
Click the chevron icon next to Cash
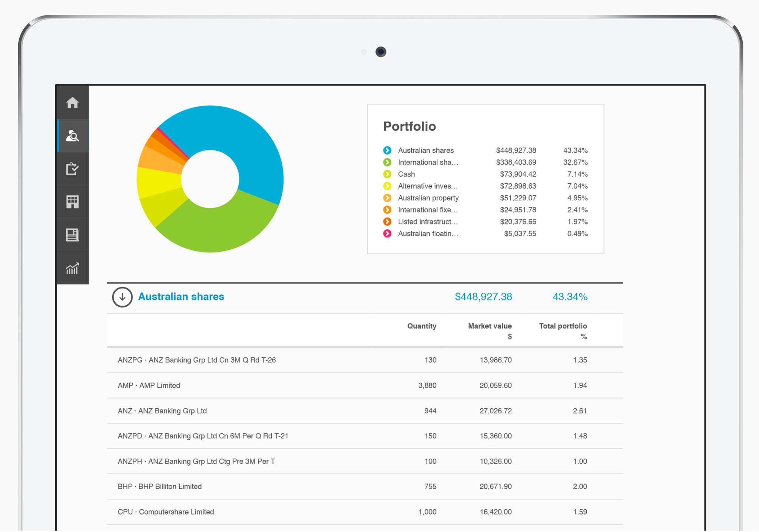[x=387, y=174]
